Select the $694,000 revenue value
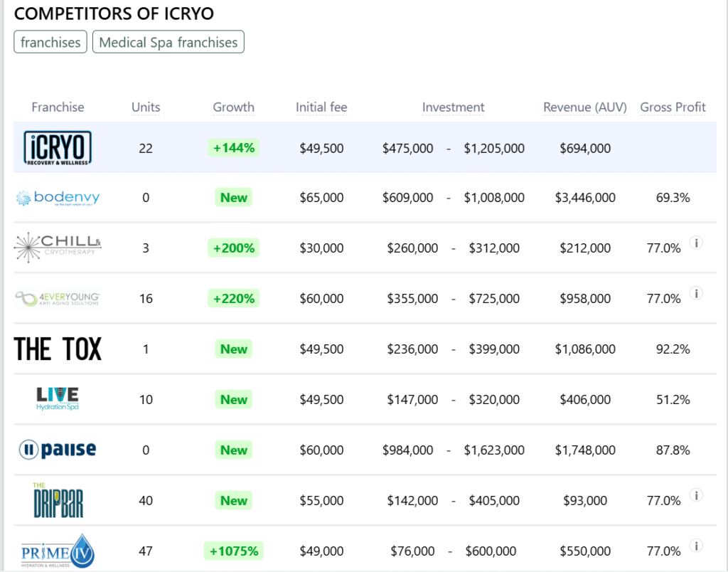The height and width of the screenshot is (572, 728). 585,148
